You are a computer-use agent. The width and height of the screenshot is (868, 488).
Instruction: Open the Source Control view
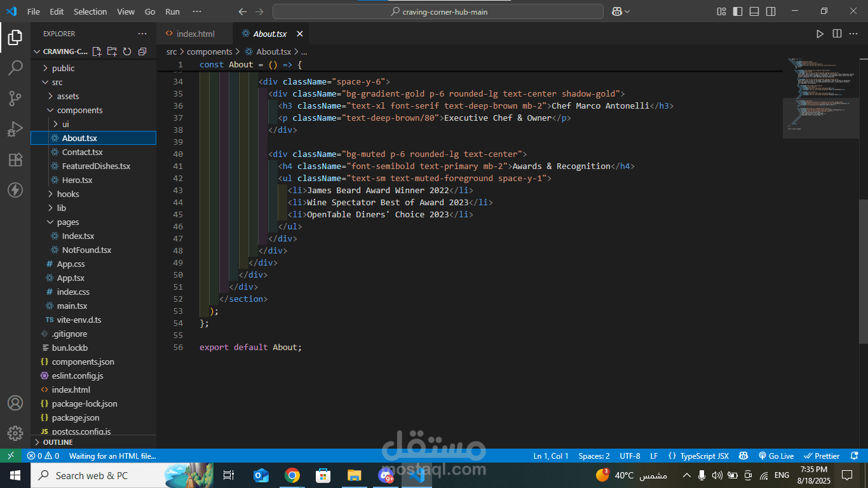tap(15, 98)
